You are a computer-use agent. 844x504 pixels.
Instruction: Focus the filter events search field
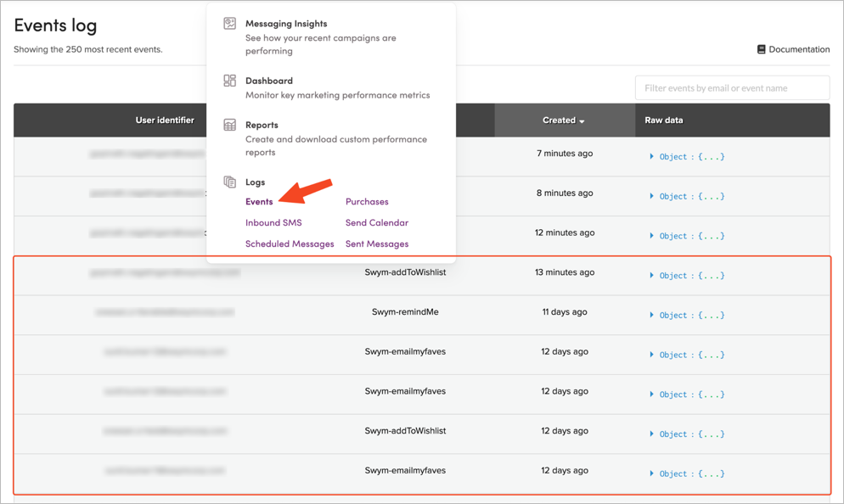[x=732, y=87]
